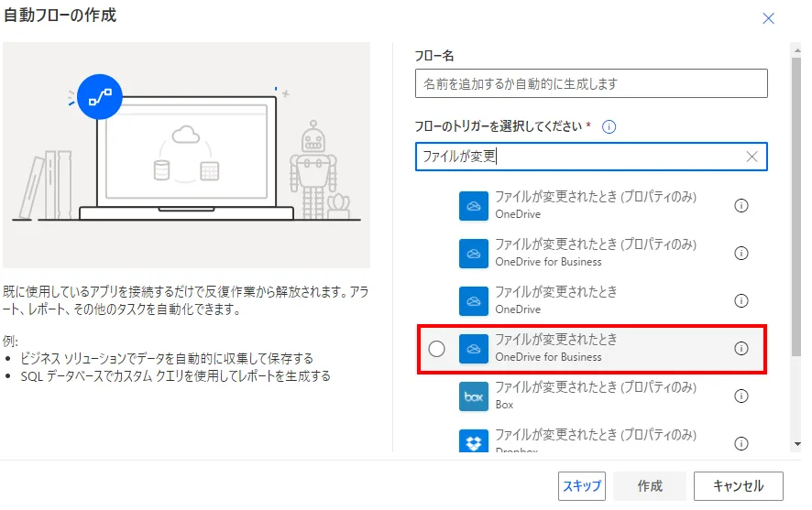Click the trigger list vertical scrollbar

796,206
